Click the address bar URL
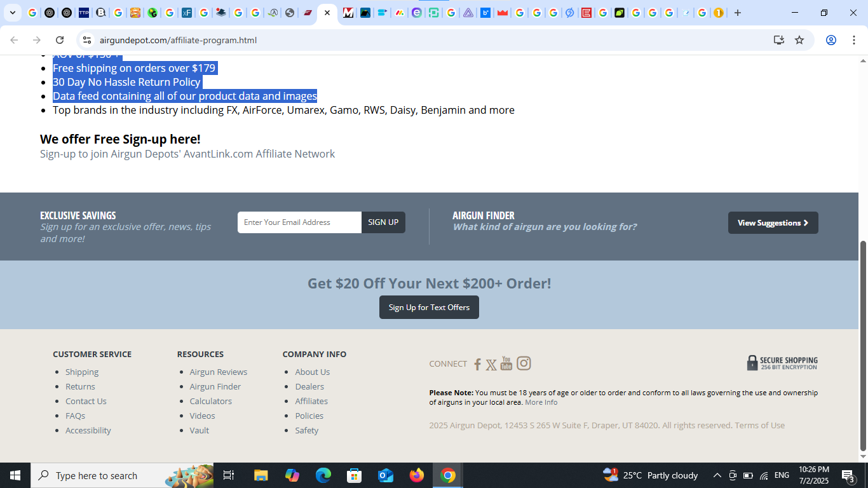The image size is (868, 488). point(178,40)
